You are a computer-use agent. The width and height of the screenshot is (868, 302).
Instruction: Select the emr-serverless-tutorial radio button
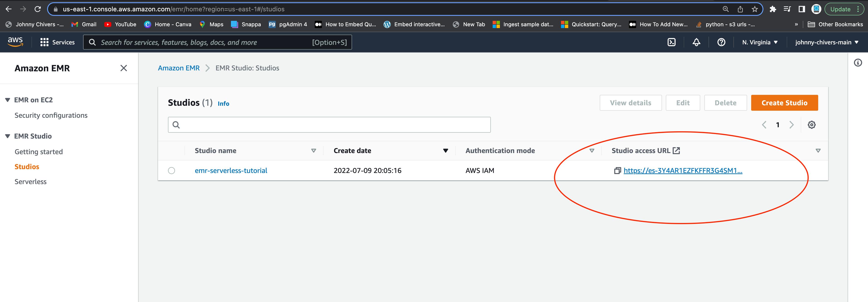pyautogui.click(x=172, y=170)
